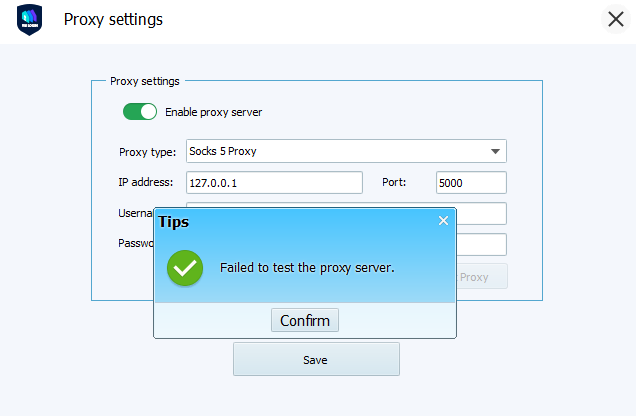Toggle the Enable proxy server switch
Viewport: 636px width, 416px height.
140,112
